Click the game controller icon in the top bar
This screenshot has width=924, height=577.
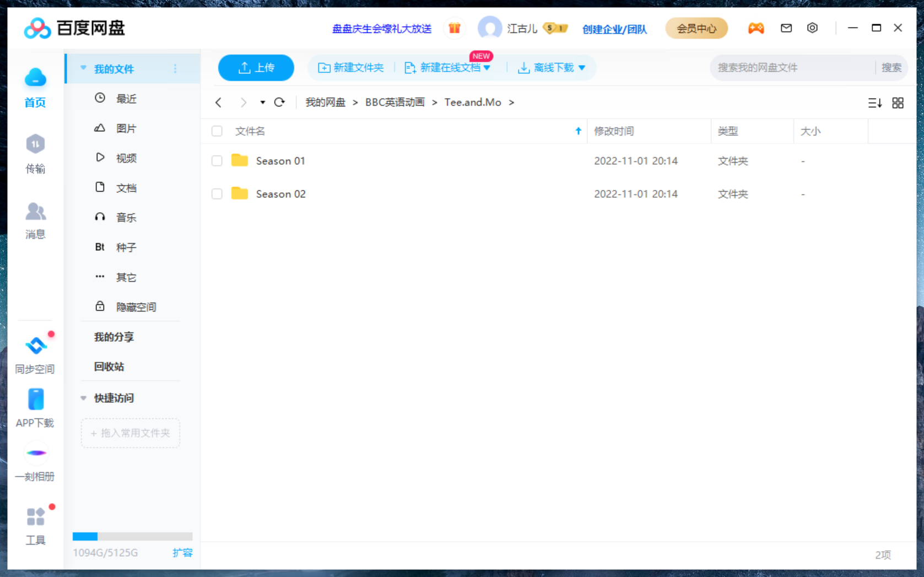(x=756, y=28)
